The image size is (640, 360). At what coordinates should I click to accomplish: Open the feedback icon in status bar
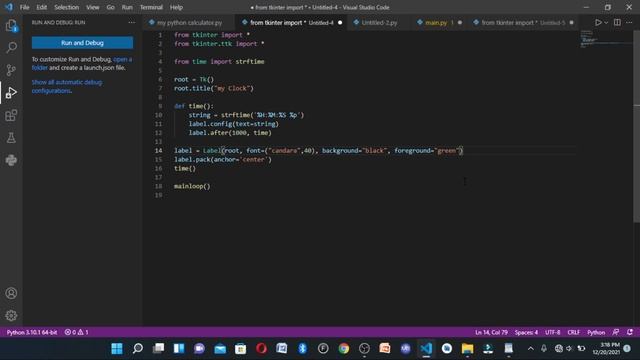pyautogui.click(x=616, y=332)
